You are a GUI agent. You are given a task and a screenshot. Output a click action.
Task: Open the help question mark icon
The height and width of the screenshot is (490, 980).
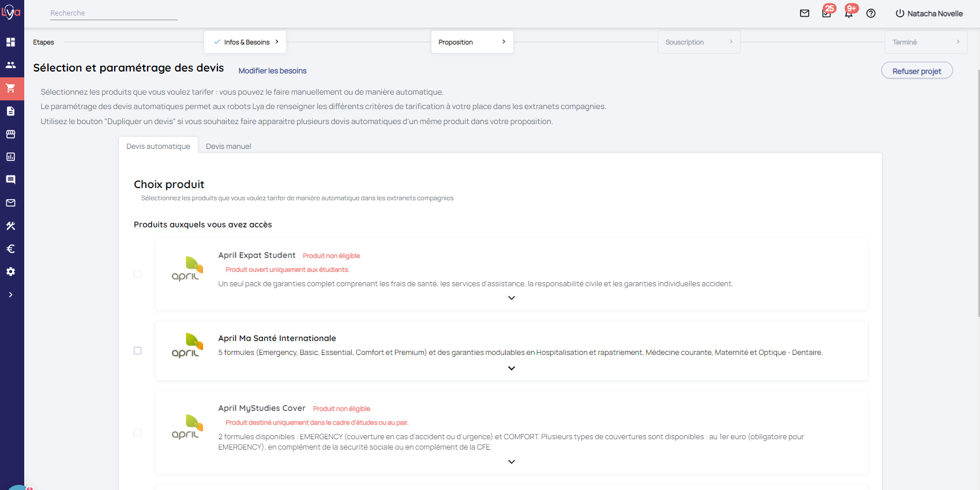[871, 13]
